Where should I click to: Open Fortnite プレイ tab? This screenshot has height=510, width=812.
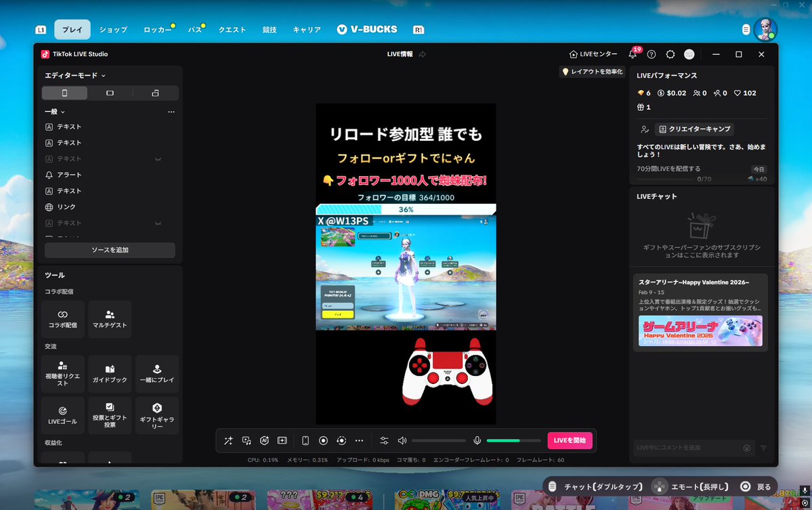click(72, 30)
